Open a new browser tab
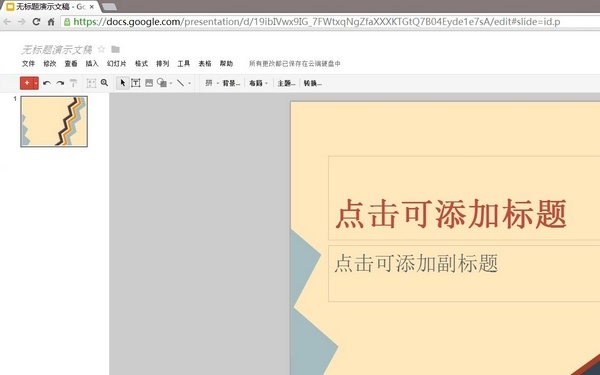 [x=110, y=7]
